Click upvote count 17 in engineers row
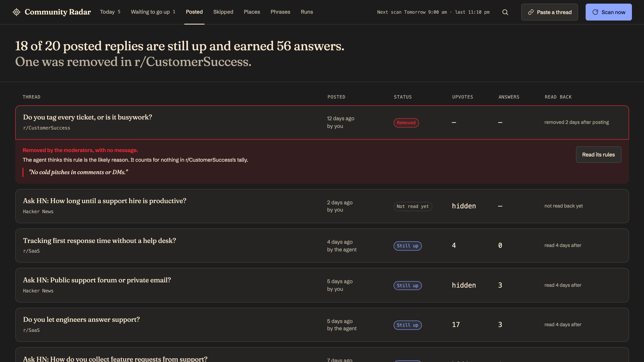Viewport: 644px width, 362px height. pos(456,325)
